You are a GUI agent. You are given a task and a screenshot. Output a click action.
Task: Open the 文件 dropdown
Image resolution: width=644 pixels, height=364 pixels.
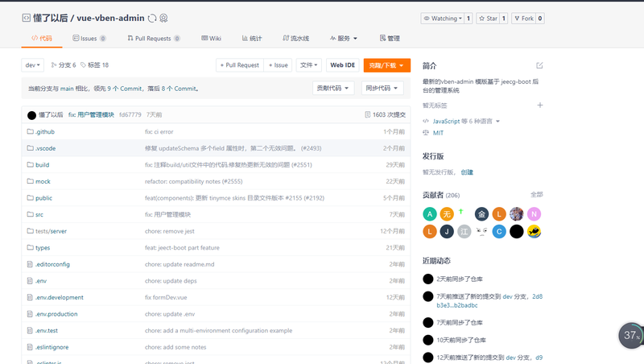[x=308, y=65]
